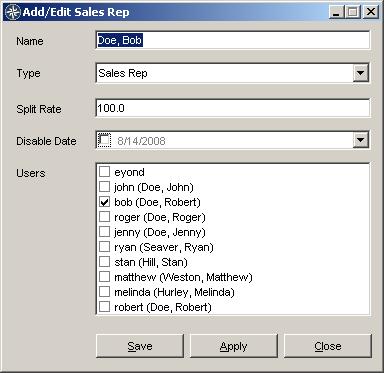
Task: Click the Close button at the bottom
Action: pyautogui.click(x=328, y=346)
